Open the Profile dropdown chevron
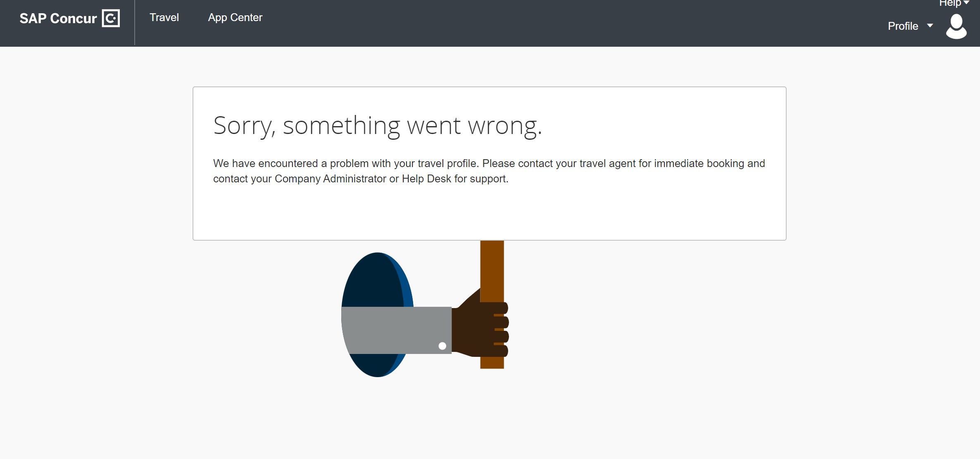The width and height of the screenshot is (980, 459). click(930, 26)
